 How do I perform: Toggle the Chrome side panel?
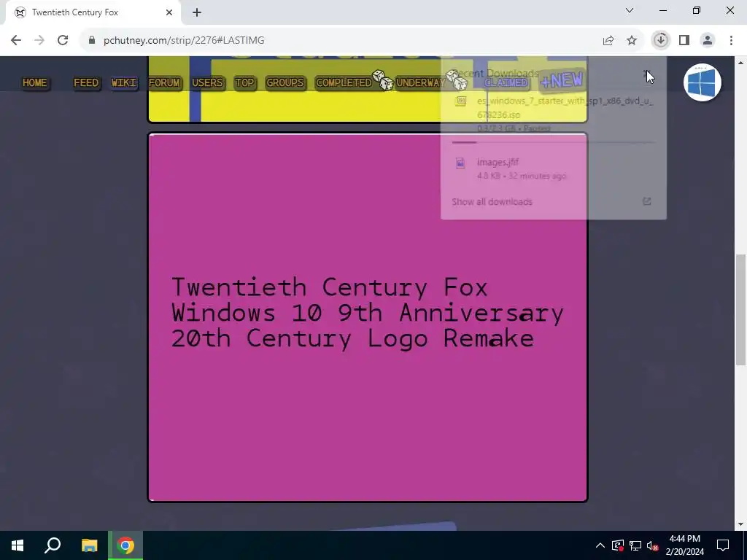(684, 41)
